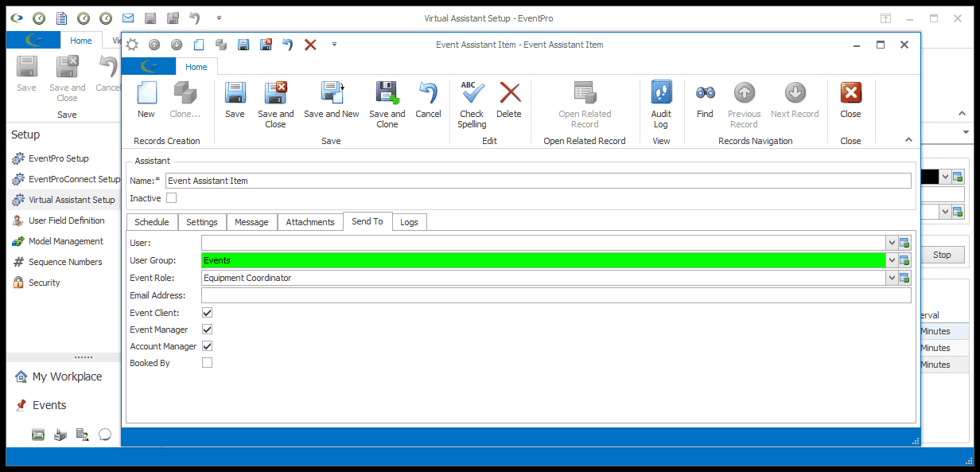This screenshot has width=980, height=472.
Task: Open Security in navigation
Action: coord(36,283)
